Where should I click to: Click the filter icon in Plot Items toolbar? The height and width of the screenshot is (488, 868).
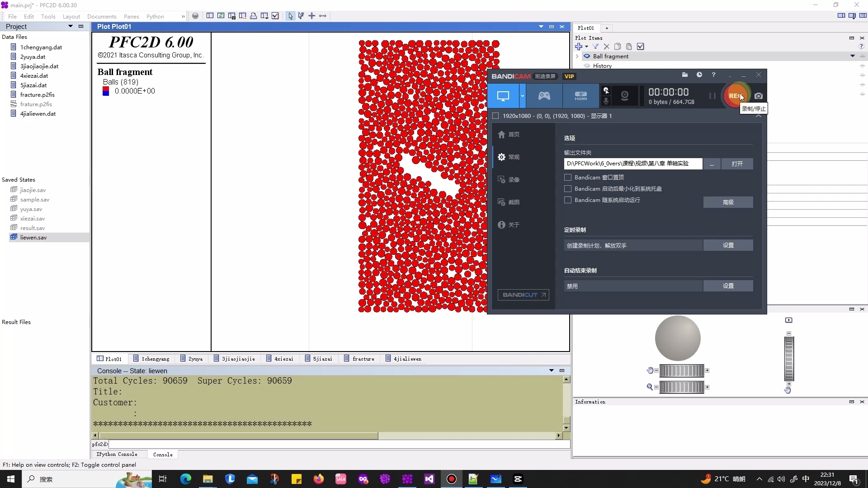[x=595, y=47]
